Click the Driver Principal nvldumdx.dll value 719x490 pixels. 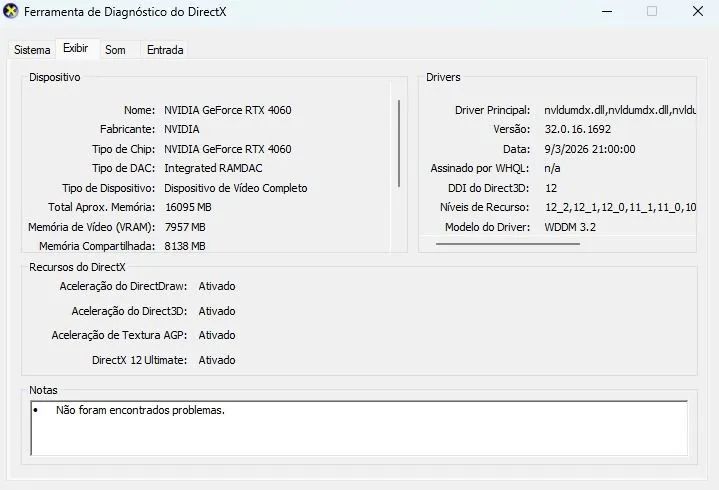click(620, 110)
